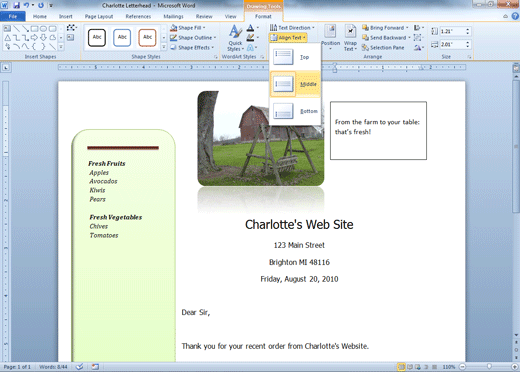Switch to Print Layout view button

click(402, 367)
